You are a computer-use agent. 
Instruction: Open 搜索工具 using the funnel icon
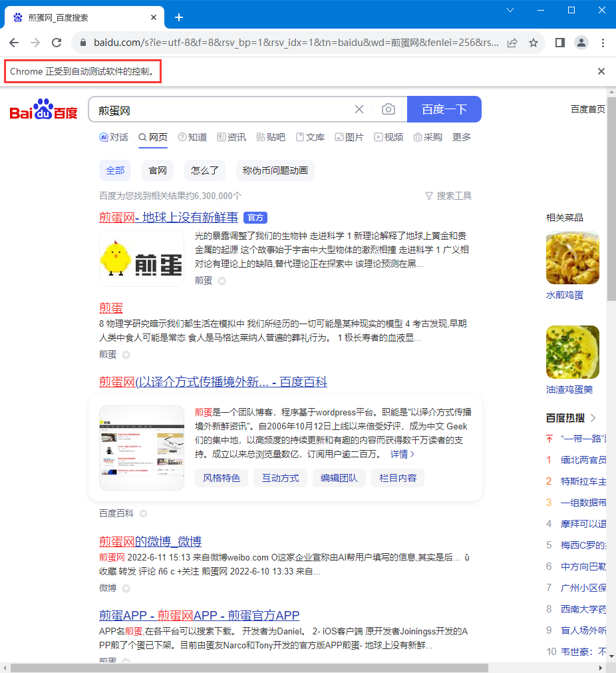[429, 196]
